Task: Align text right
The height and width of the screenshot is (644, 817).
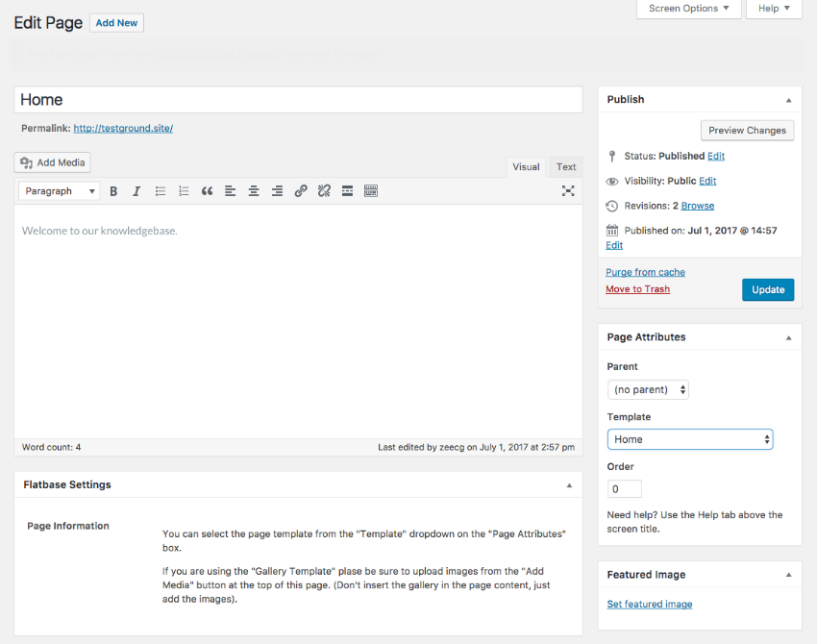Action: (277, 191)
